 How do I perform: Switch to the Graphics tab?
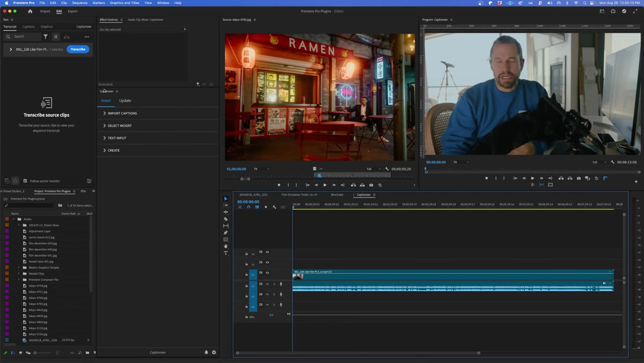tap(47, 26)
